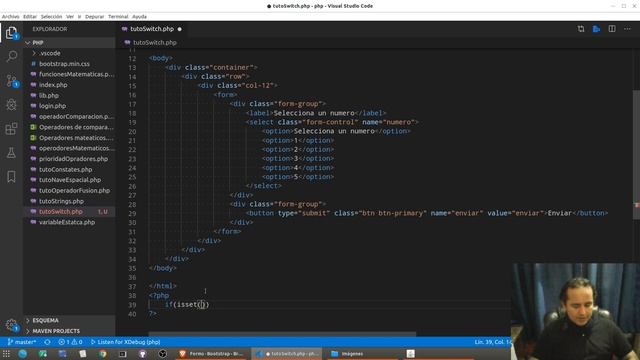Click the blue preview icon in editor toolbar
The image size is (640, 360).
pos(596,29)
